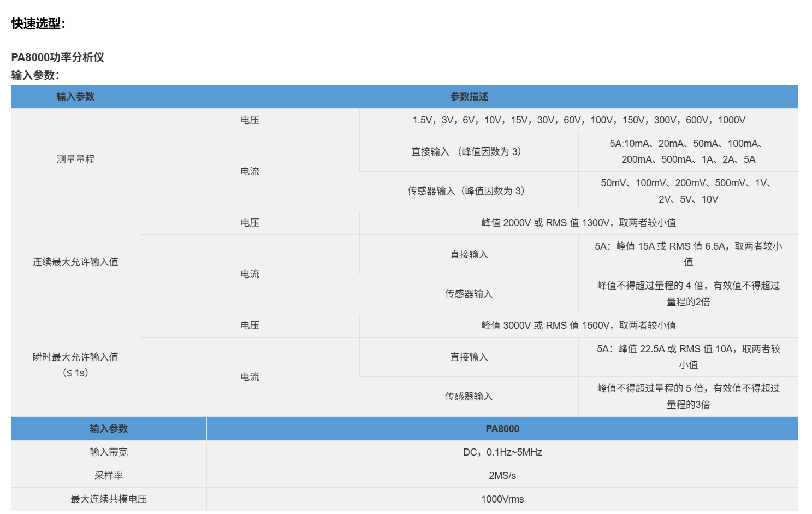Click the '连续最大允许输入值' row header
Image resolution: width=812 pixels, height=514 pixels.
pos(75,262)
